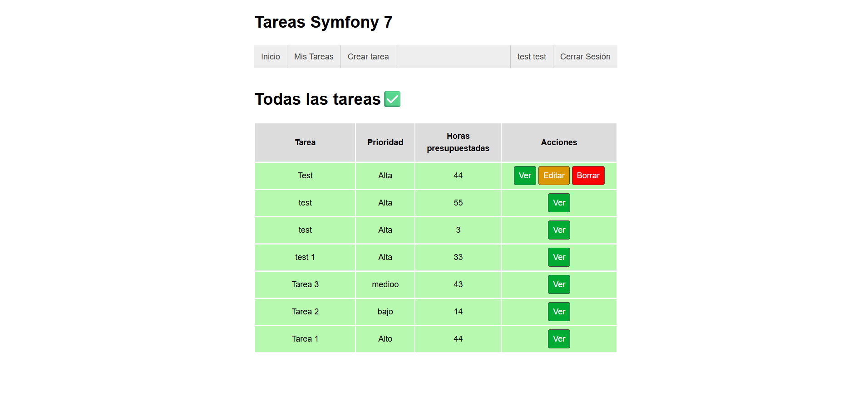868x411 pixels.
Task: Click Editar for the Test task
Action: (554, 176)
